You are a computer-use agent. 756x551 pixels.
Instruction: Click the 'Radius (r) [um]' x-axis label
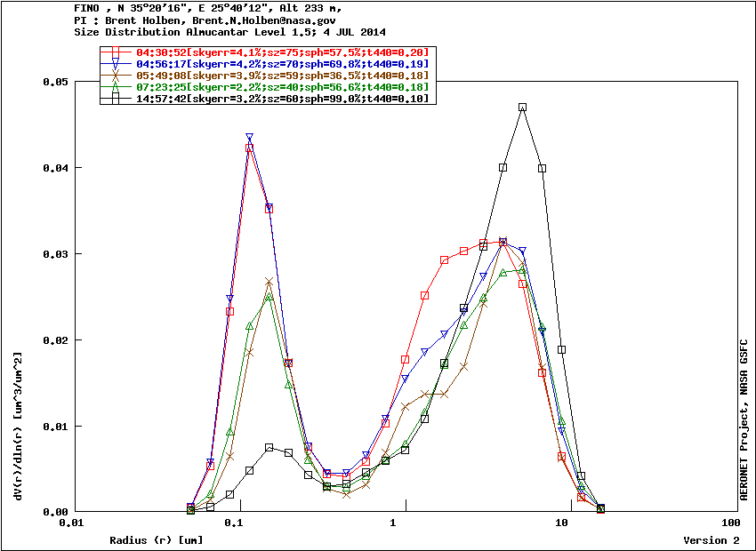[156, 540]
